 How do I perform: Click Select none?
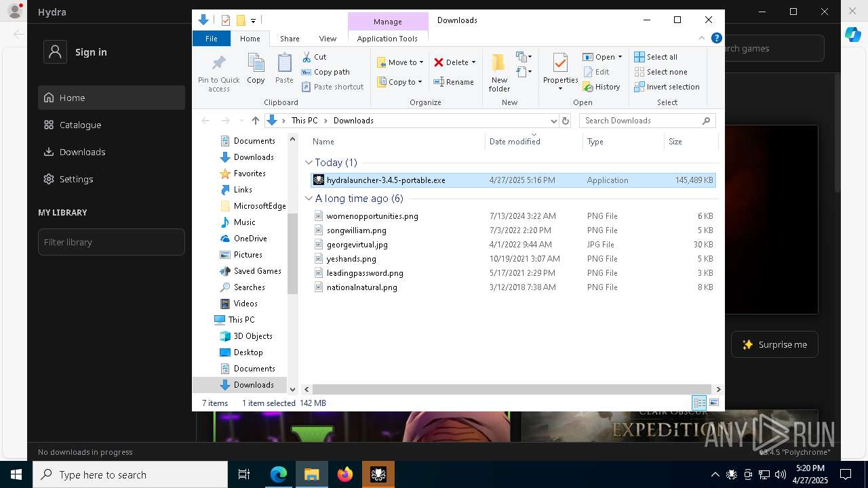click(x=660, y=72)
